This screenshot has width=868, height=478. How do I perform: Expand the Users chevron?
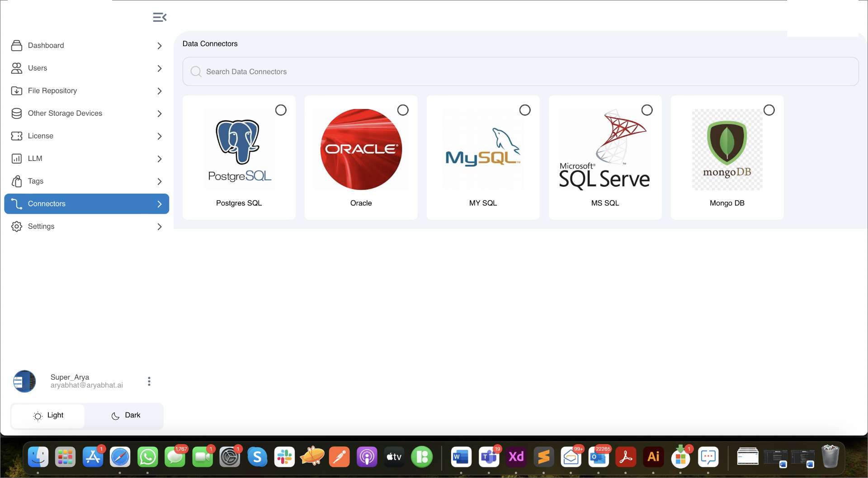[x=159, y=68]
